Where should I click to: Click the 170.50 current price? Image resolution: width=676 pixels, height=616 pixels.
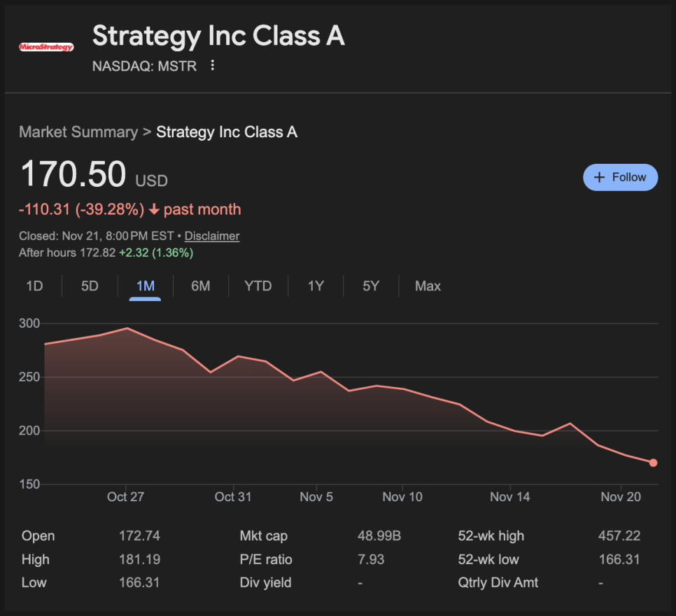coord(73,174)
